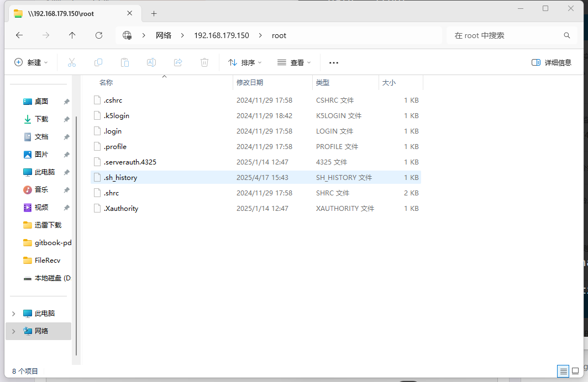Click 网络 in the address breadcrumb
The width and height of the screenshot is (588, 382).
pos(164,35)
